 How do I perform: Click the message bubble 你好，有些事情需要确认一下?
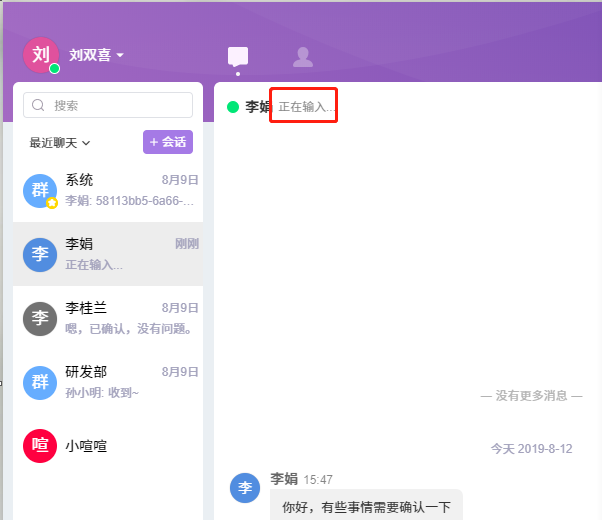tap(365, 507)
